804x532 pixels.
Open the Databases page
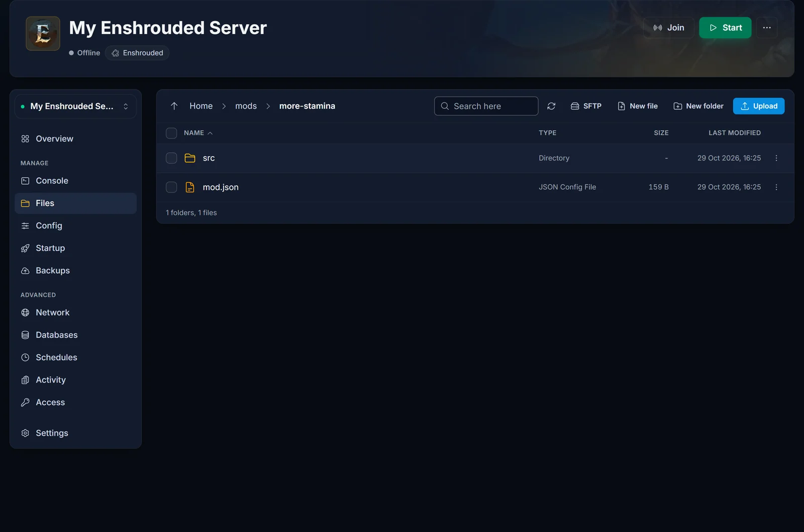(75, 335)
